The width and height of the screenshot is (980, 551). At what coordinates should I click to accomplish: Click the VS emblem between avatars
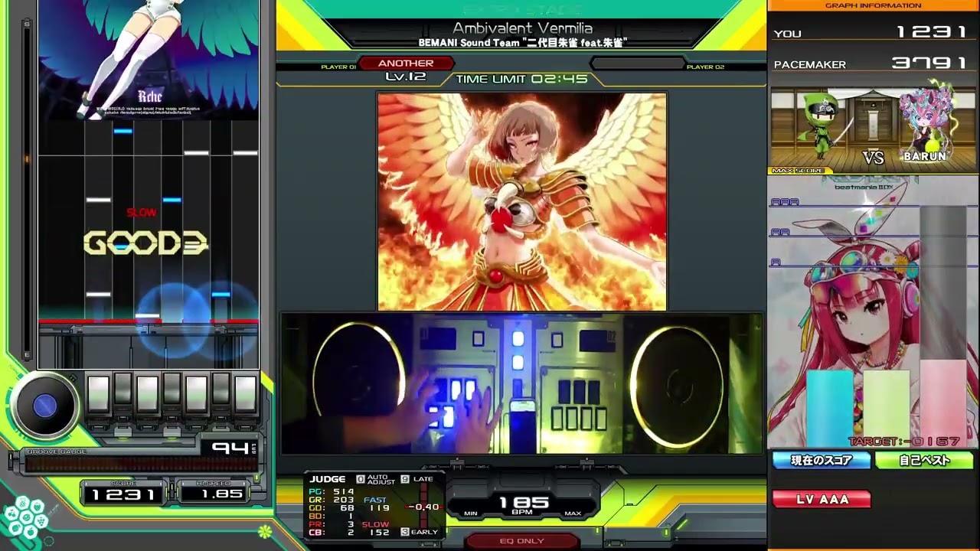tap(874, 157)
